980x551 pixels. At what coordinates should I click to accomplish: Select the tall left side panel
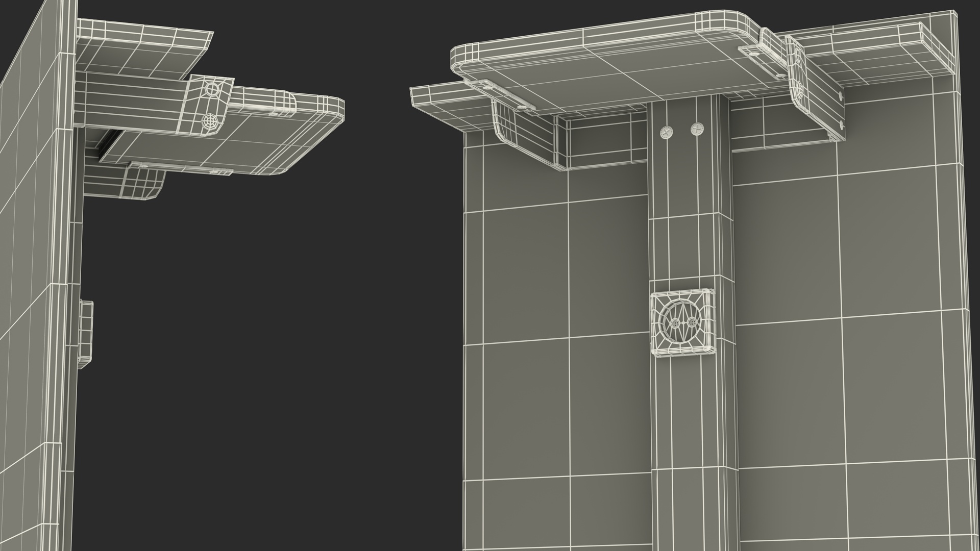[31, 306]
